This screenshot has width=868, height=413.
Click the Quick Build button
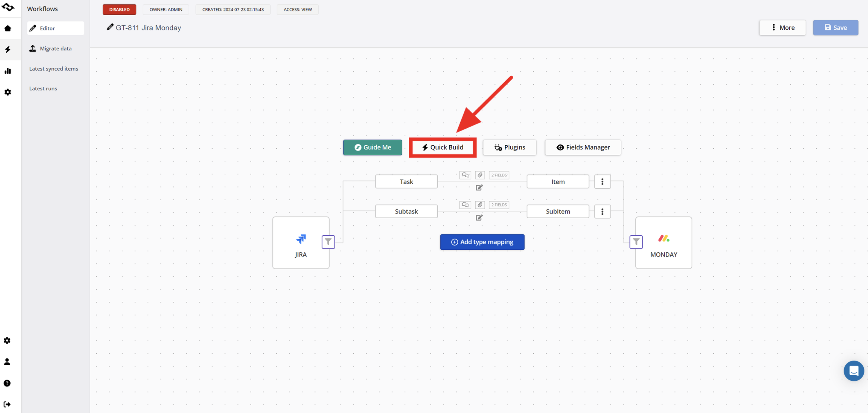pos(443,147)
